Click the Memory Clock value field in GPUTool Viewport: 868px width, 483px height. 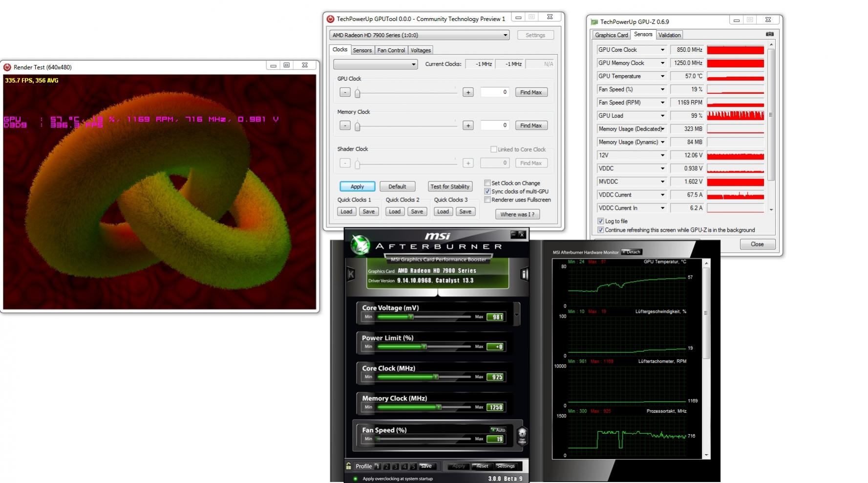(x=495, y=126)
